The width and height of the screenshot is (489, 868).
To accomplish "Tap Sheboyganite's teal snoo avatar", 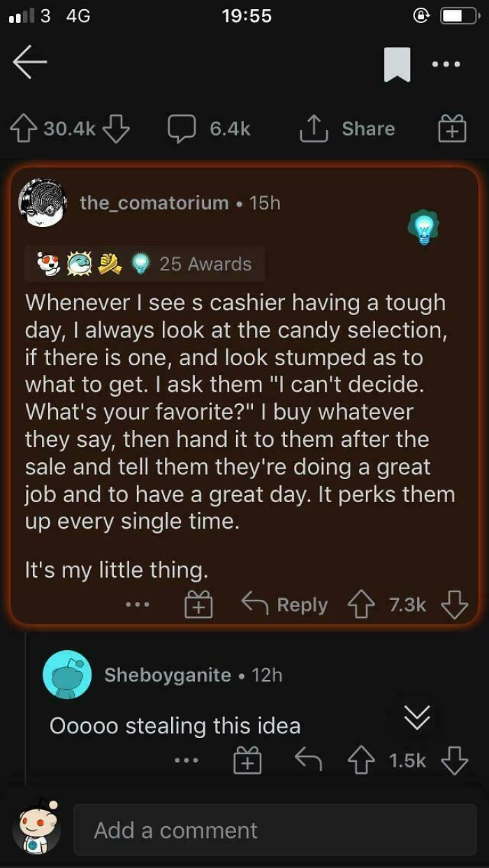I will [68, 675].
